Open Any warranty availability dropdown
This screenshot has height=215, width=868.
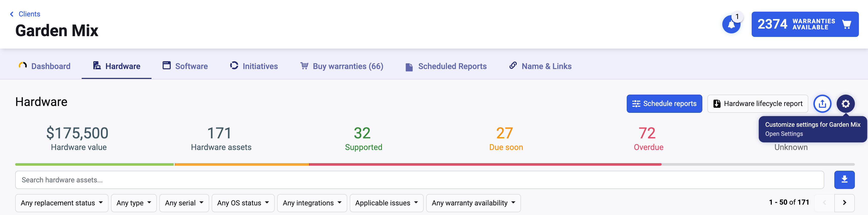click(473, 203)
